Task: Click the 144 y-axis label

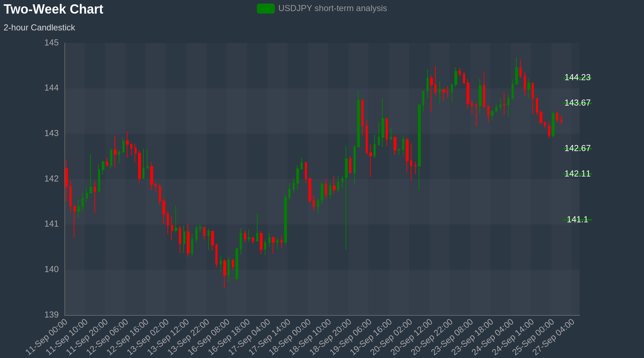Action: click(52, 88)
